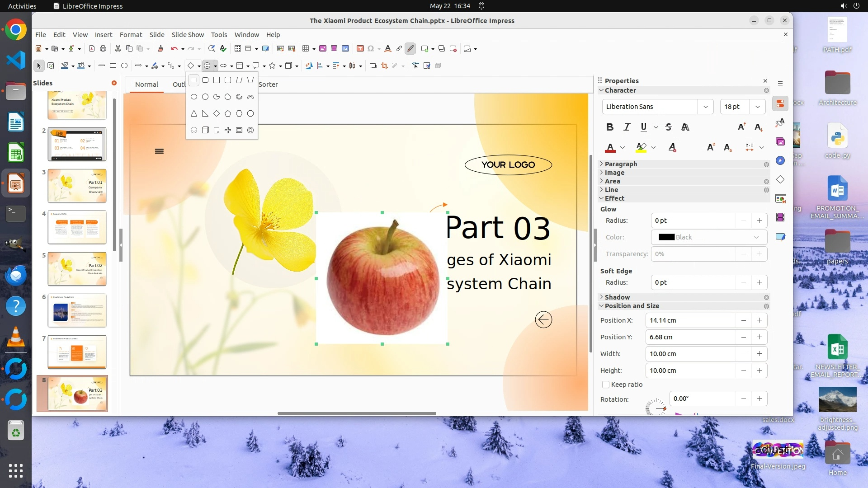This screenshot has height=488, width=868.
Task: Select slide 6 thumbnail in Slides panel
Action: (x=77, y=310)
